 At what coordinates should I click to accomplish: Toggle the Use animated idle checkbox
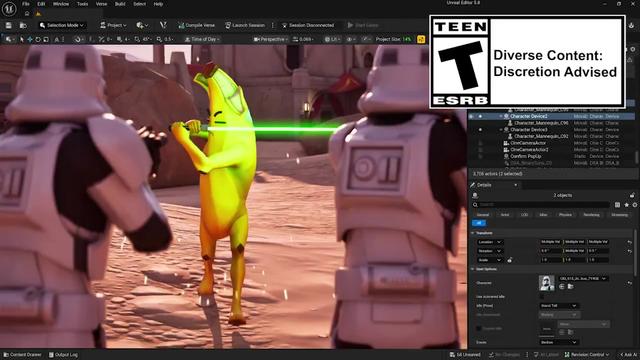(x=542, y=296)
